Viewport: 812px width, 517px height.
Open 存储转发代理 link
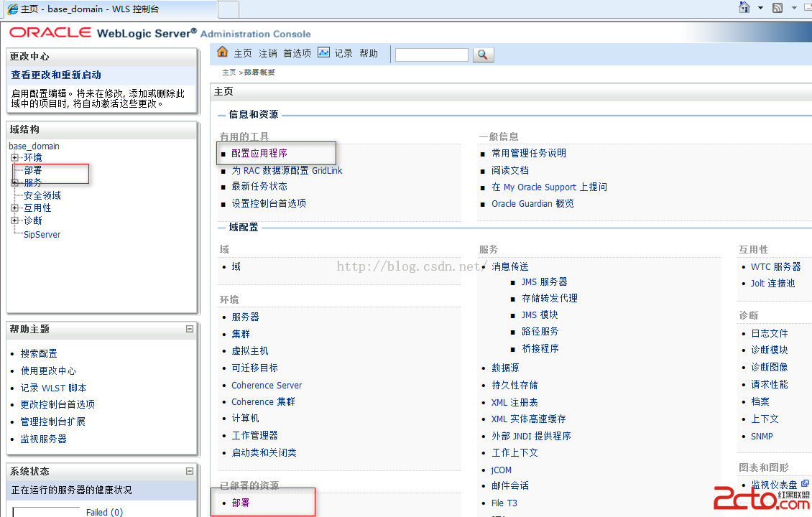click(x=550, y=298)
